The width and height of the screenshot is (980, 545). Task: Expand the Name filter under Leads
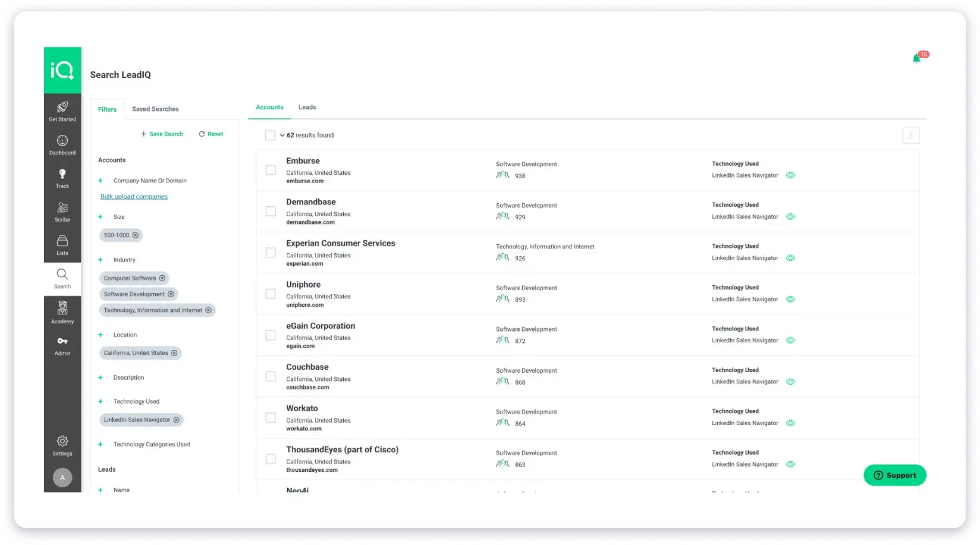pos(100,490)
